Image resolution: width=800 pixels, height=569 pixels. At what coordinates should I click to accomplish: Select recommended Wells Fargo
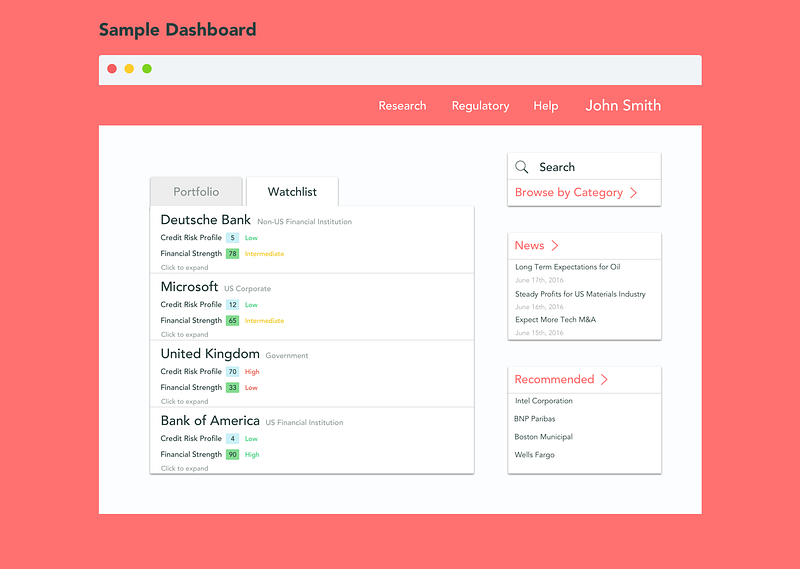coord(534,454)
